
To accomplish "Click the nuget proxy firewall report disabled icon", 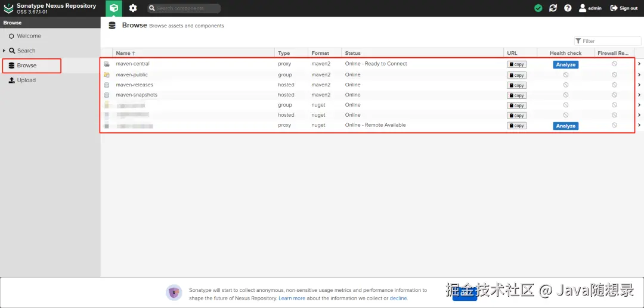I will (614, 125).
